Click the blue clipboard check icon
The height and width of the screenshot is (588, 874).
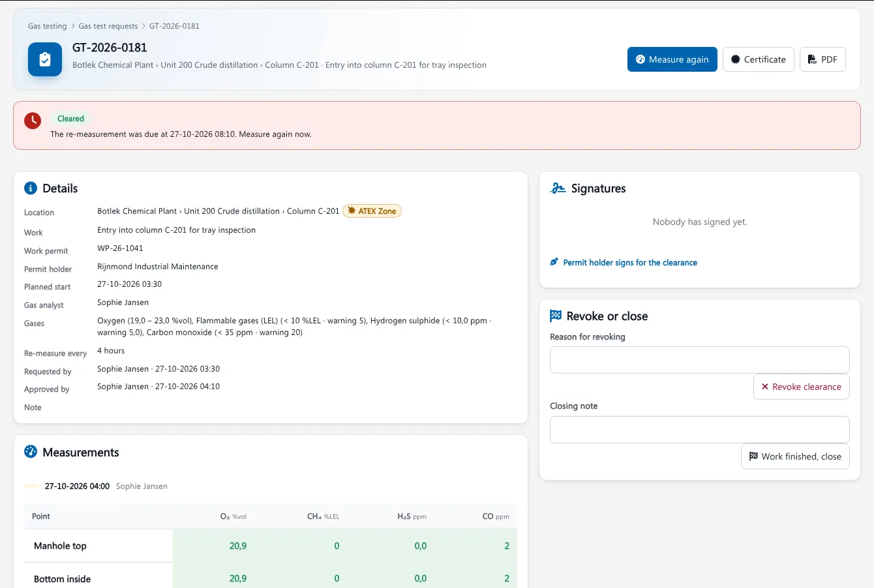coord(45,59)
